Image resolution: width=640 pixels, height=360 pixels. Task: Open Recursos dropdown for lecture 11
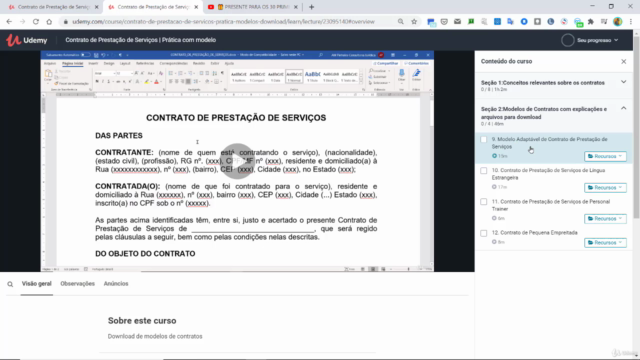[605, 219]
